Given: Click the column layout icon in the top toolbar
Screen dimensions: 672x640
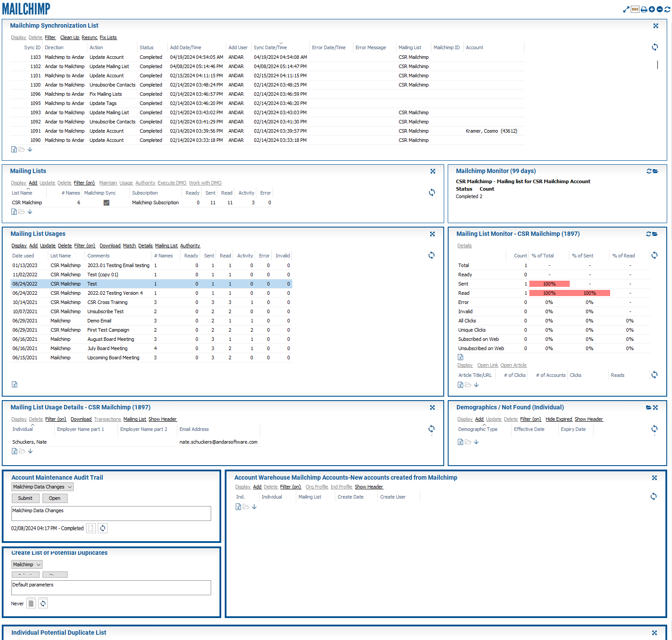Looking at the screenshot, I should point(635,9).
